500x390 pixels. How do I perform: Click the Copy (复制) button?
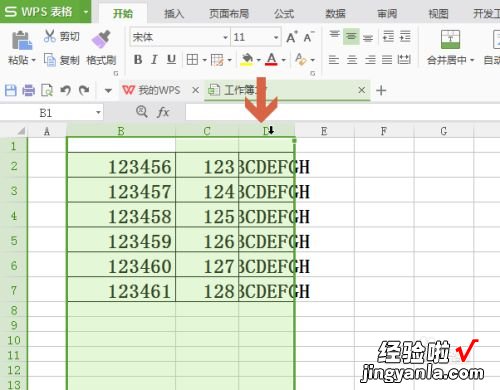(62, 60)
